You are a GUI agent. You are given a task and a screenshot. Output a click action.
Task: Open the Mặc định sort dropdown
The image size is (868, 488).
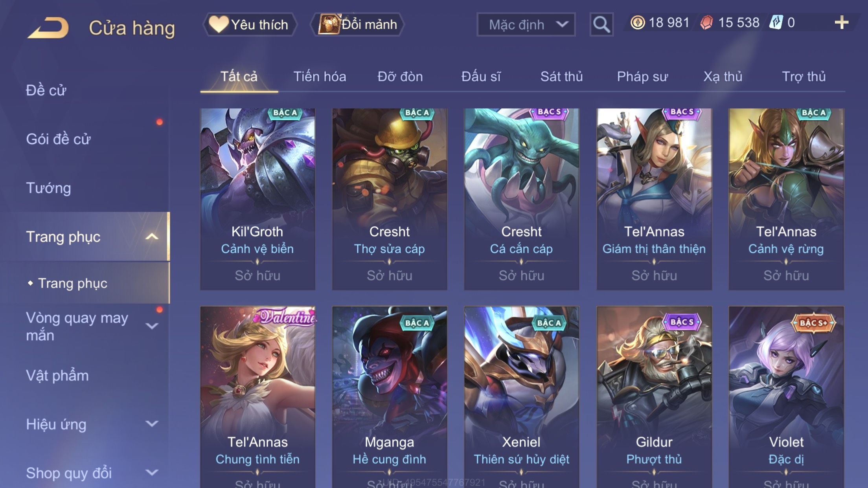526,24
